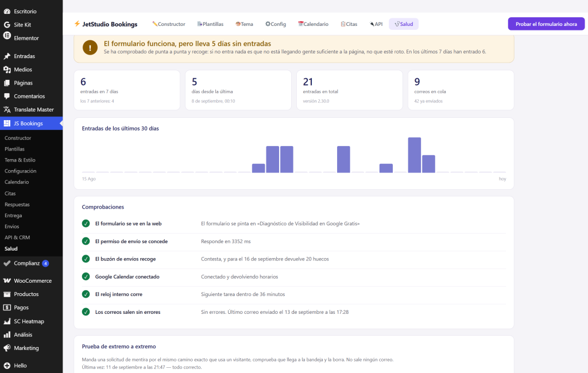Open Marketing megaphone icon

(7, 348)
